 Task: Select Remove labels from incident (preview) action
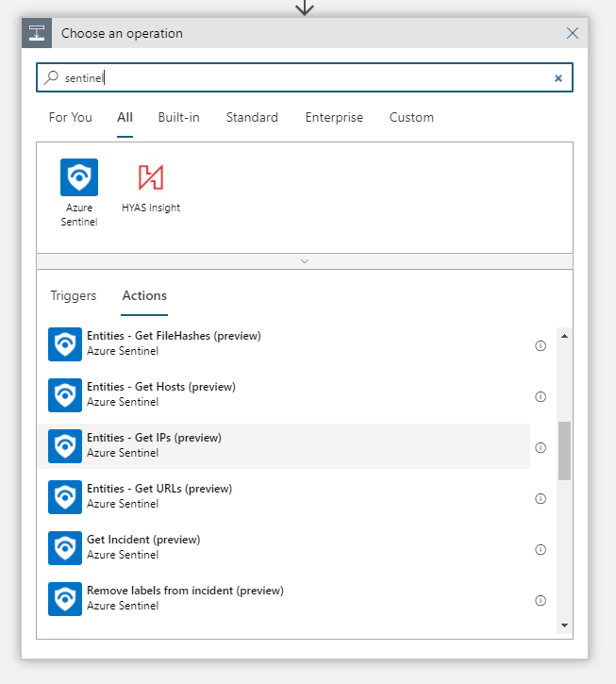284,599
